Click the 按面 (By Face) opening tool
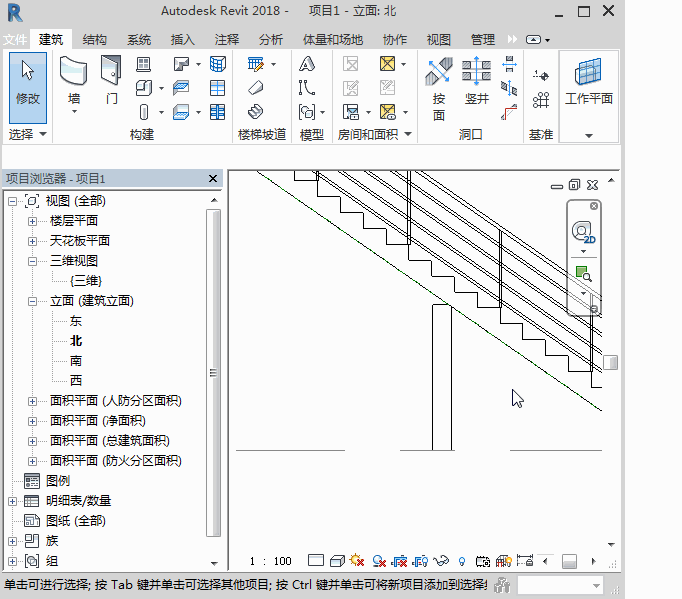This screenshot has height=599, width=682. tap(438, 84)
